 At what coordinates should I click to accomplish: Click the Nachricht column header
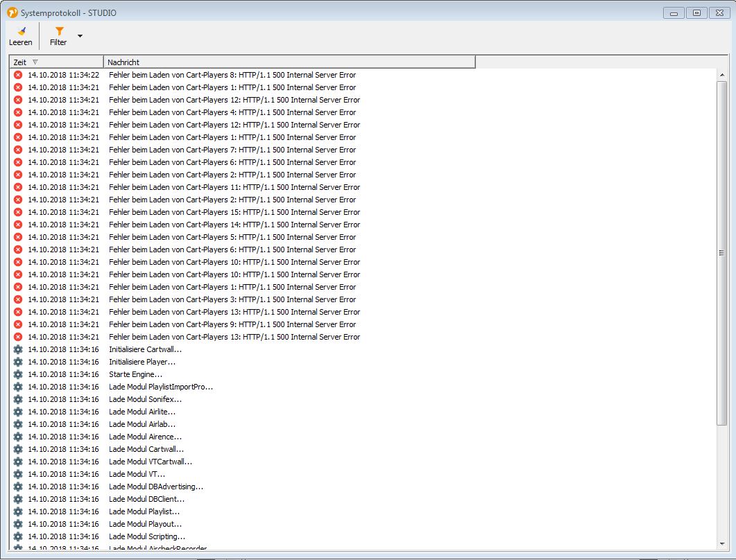tap(289, 62)
